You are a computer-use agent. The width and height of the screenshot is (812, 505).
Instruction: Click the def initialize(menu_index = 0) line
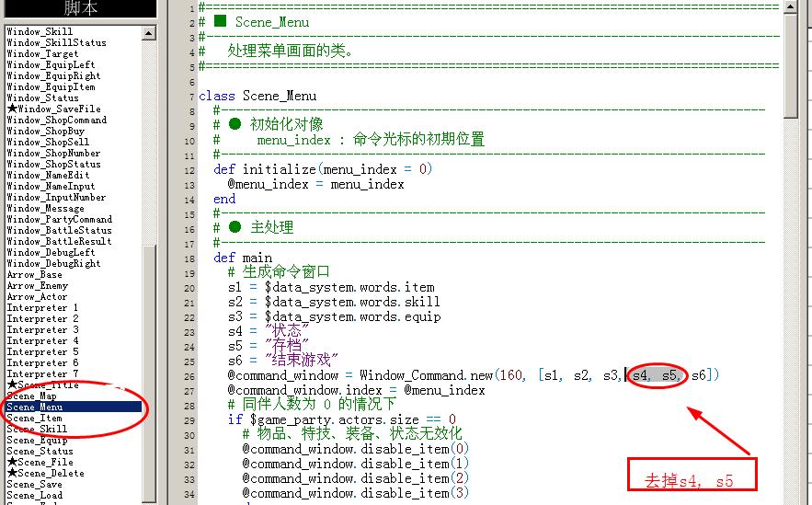click(x=323, y=169)
